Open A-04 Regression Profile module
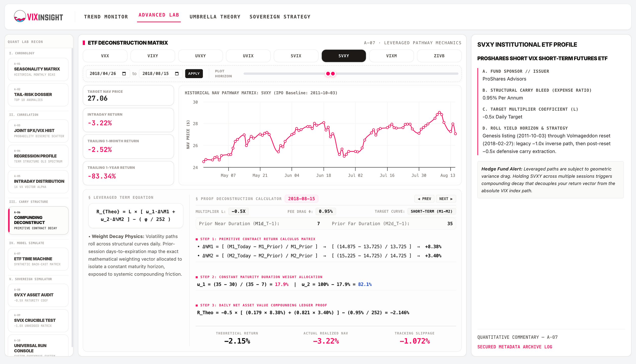636x364 pixels. pyautogui.click(x=38, y=156)
